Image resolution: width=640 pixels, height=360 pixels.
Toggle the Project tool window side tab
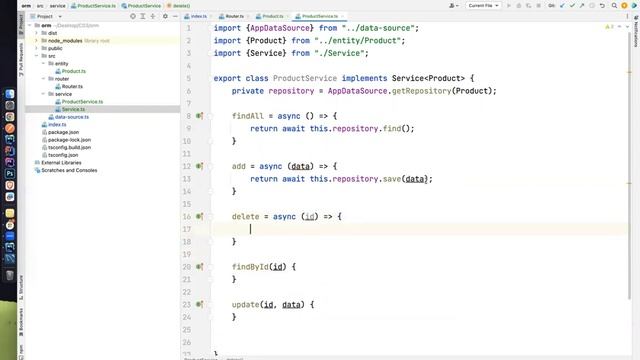[21, 24]
